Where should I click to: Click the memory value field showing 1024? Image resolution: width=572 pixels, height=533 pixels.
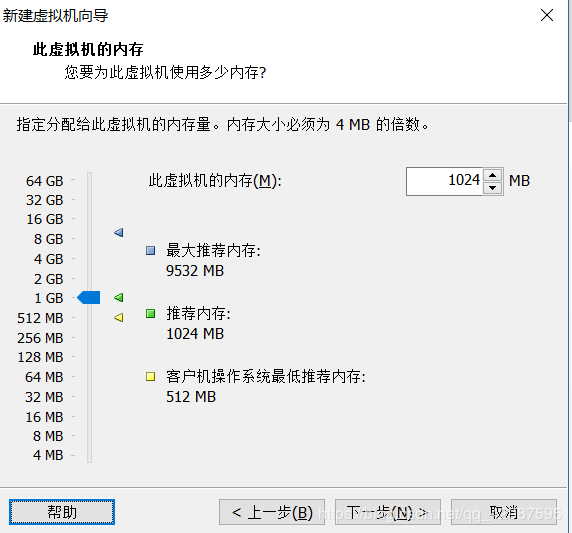click(445, 181)
